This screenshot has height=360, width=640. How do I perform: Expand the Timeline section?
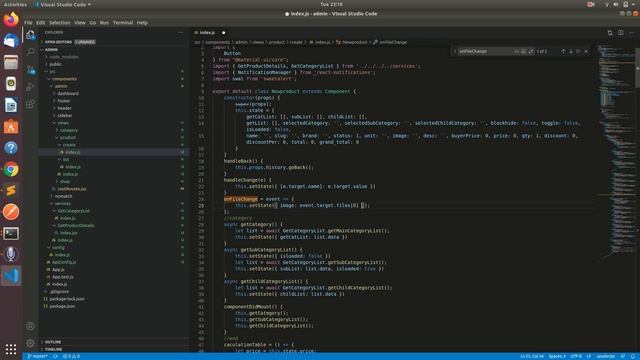coord(53,349)
